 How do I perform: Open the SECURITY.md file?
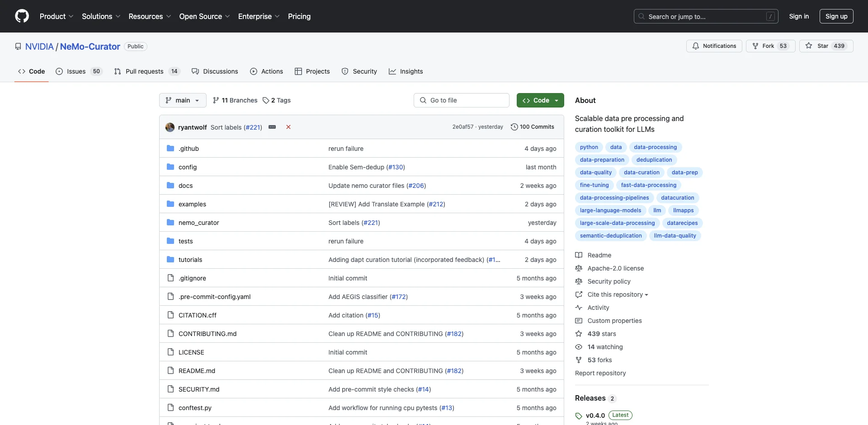199,389
